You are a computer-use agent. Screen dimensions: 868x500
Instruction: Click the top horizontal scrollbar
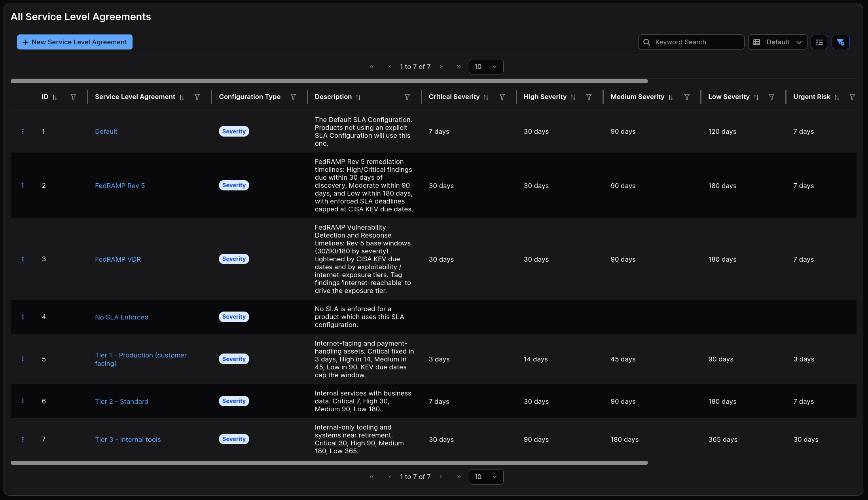tap(329, 81)
